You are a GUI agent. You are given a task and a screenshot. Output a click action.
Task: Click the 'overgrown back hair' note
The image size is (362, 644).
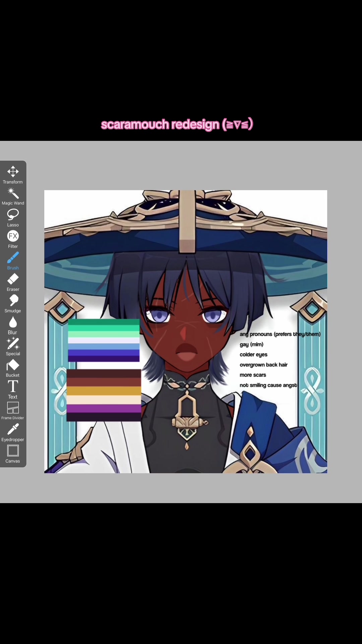263,365
